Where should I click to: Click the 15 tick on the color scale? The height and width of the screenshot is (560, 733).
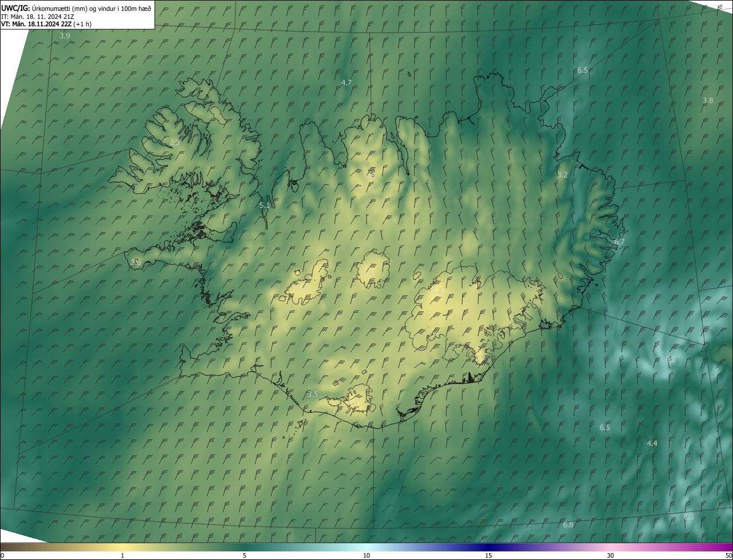tap(488, 555)
